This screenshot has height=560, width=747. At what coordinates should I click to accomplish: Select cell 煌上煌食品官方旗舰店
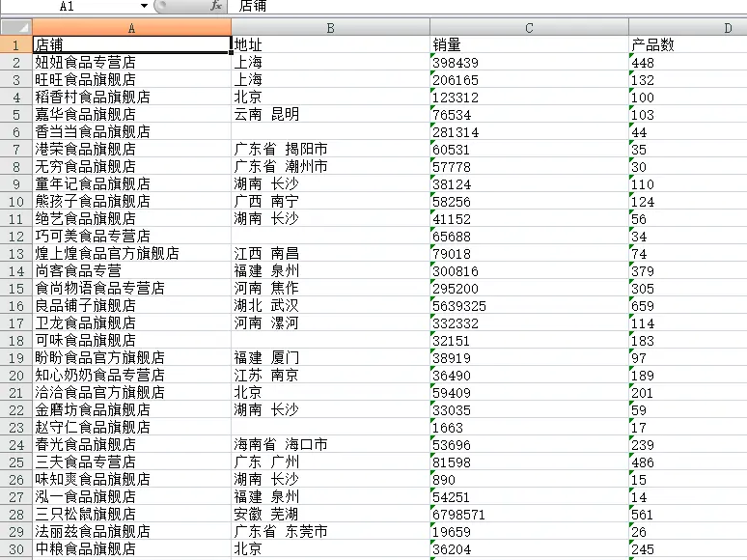tap(132, 254)
